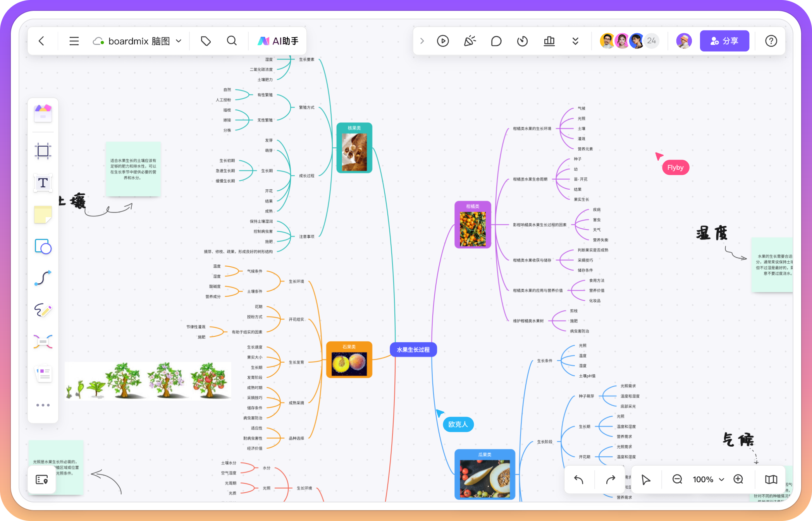
Task: Open the celebration confetti tool
Action: point(470,41)
